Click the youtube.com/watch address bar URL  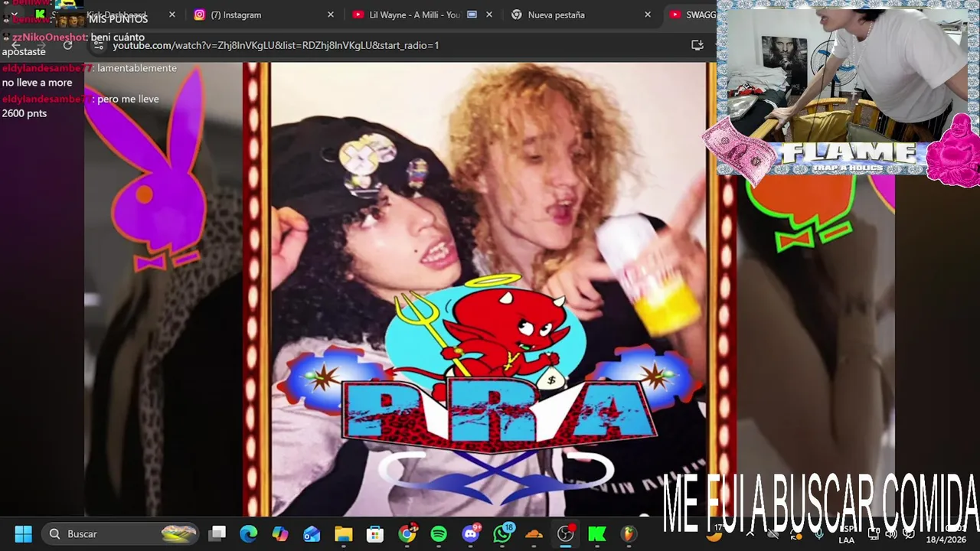[x=276, y=45]
